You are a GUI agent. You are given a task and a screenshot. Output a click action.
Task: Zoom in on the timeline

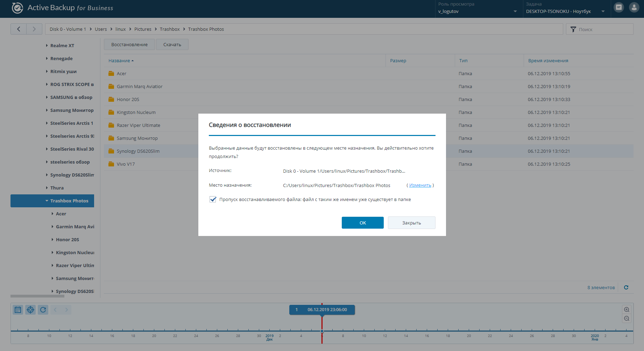click(x=627, y=309)
